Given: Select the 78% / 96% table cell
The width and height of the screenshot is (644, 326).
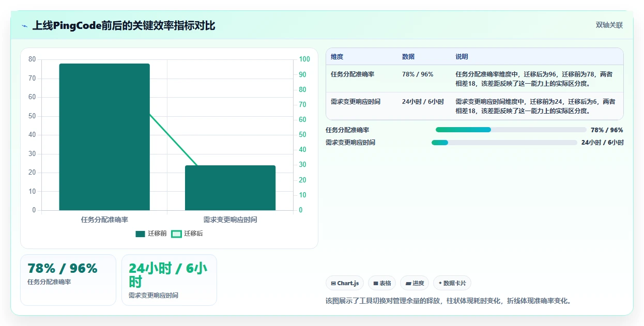Looking at the screenshot, I should tap(418, 74).
